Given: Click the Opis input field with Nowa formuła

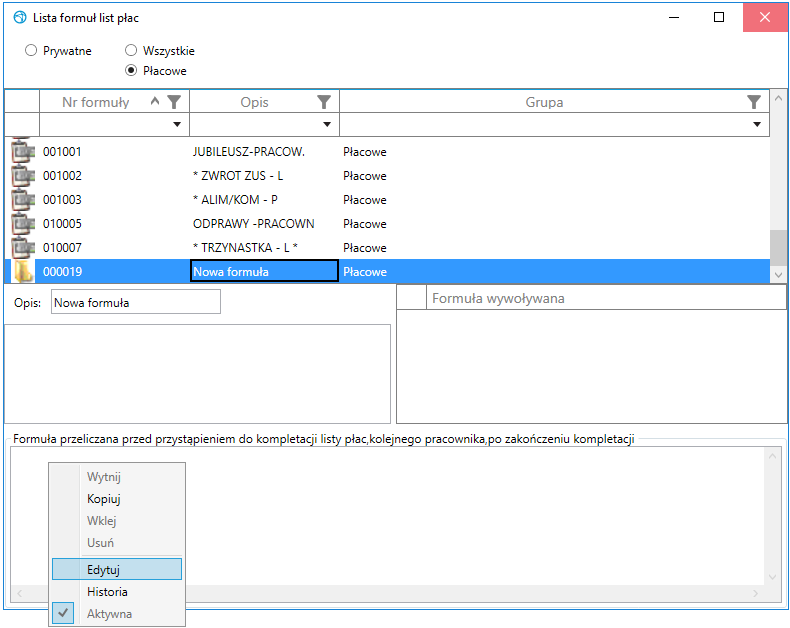Looking at the screenshot, I should pos(136,302).
